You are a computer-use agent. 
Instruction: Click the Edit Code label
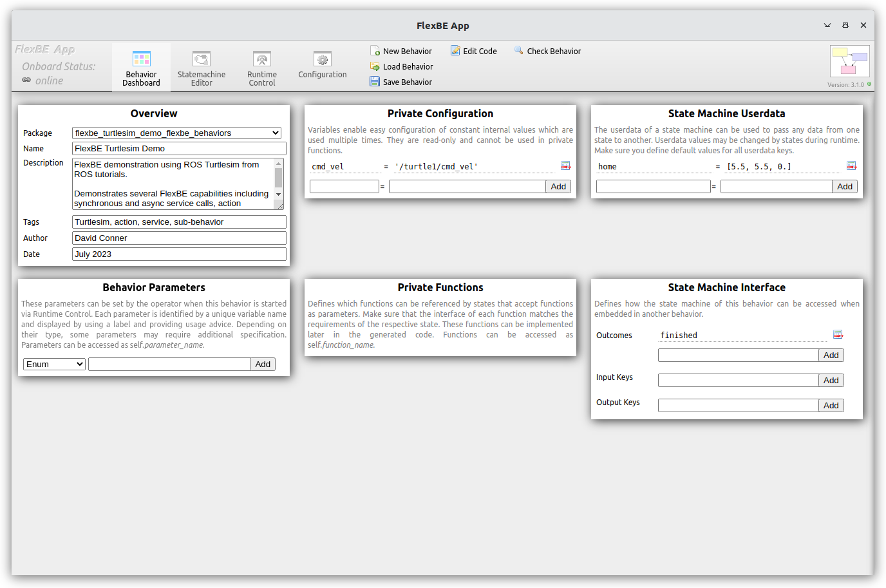pyautogui.click(x=480, y=51)
